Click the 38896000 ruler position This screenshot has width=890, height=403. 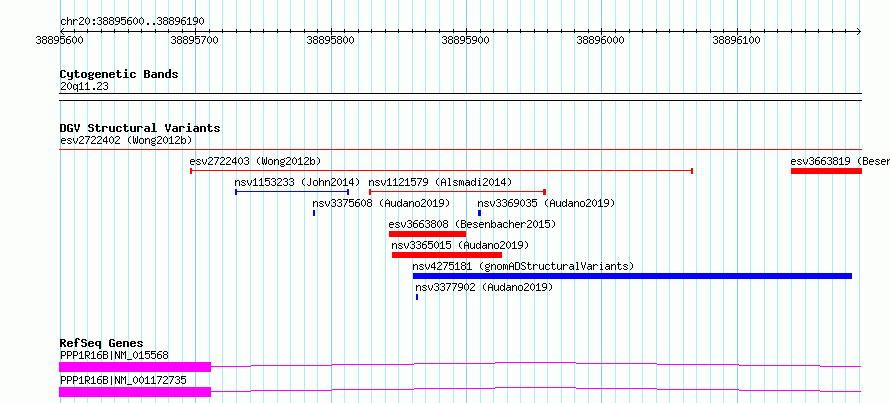[602, 40]
